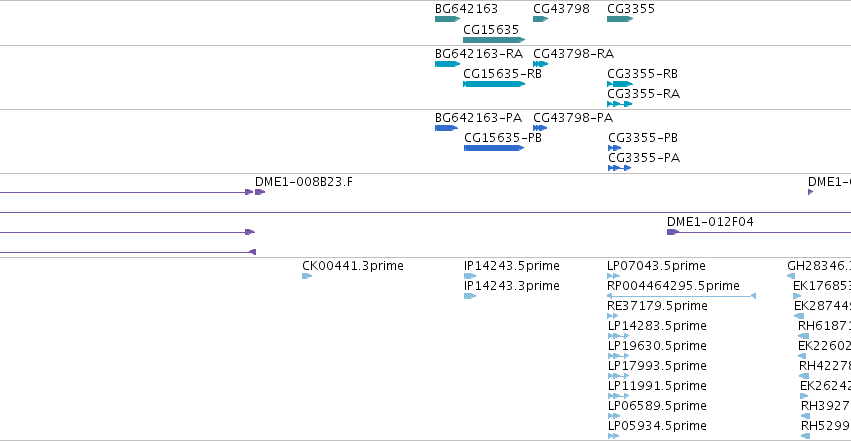Select the CG43798-PA protein label

pos(573,118)
